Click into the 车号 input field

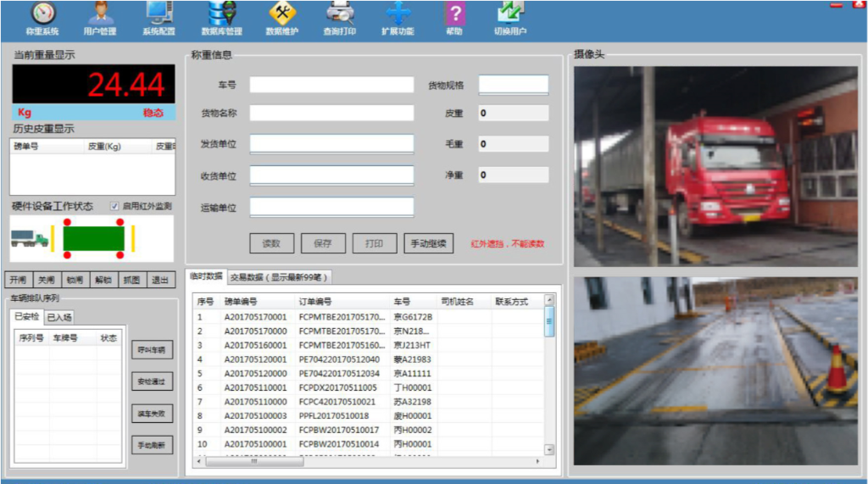[331, 85]
